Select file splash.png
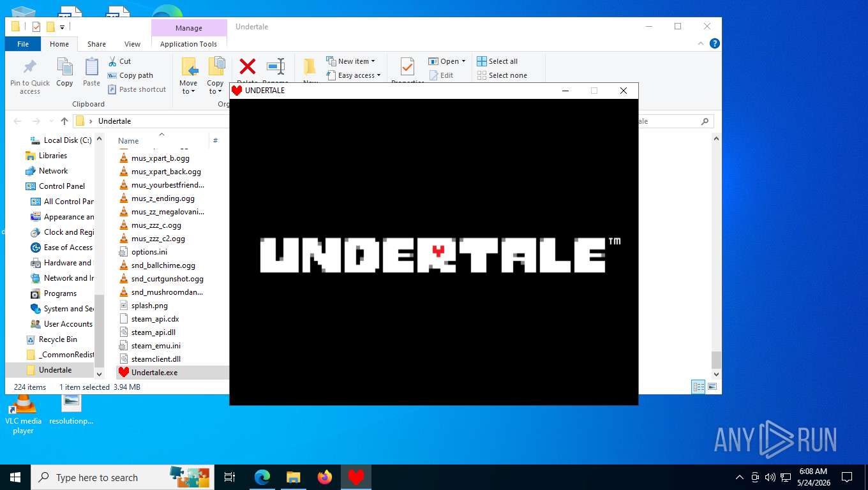 coord(149,306)
